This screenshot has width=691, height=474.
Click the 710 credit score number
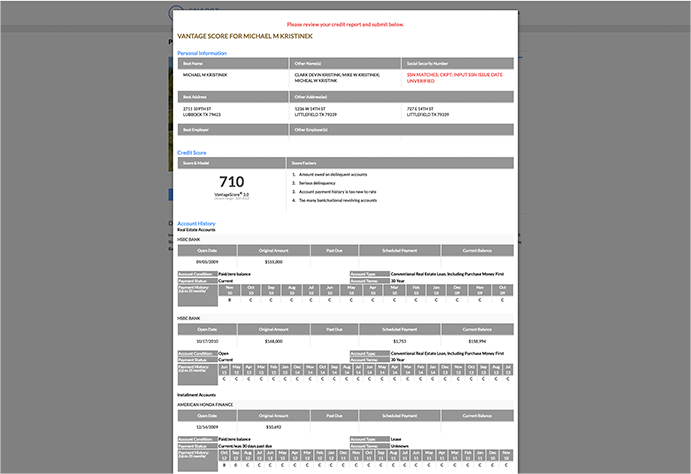point(231,181)
